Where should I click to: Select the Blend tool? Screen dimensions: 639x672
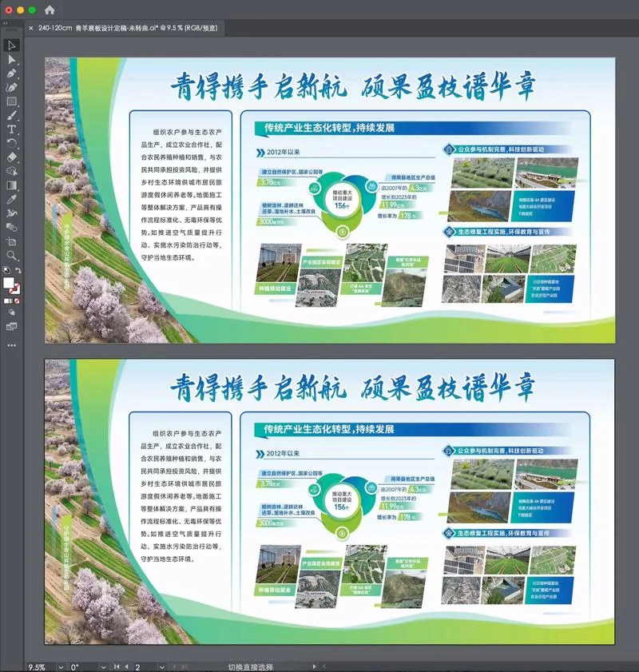pos(11,227)
